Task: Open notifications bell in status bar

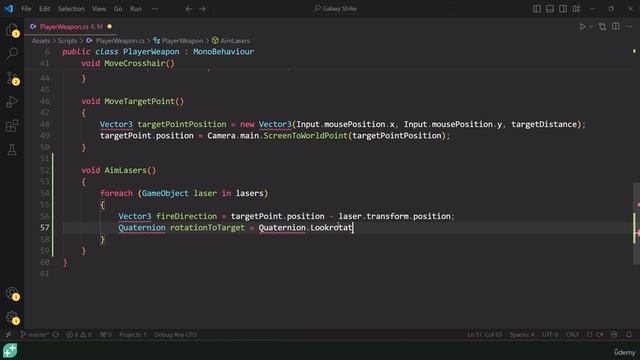Action: point(629,335)
